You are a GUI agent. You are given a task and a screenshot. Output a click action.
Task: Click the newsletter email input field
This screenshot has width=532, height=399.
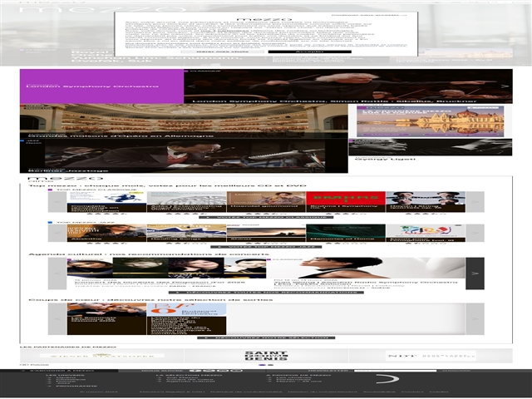(x=395, y=371)
